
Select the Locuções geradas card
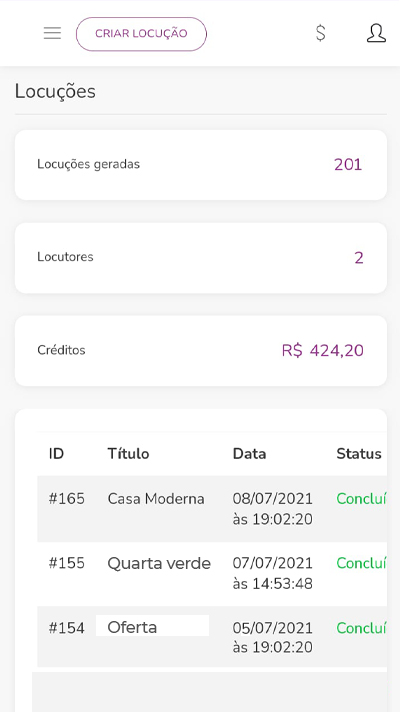201,165
